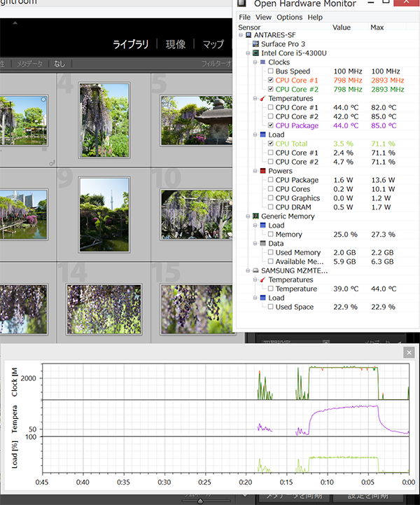
Task: Click the Temperatures thermometer icon under the CPU
Action: 262,98
